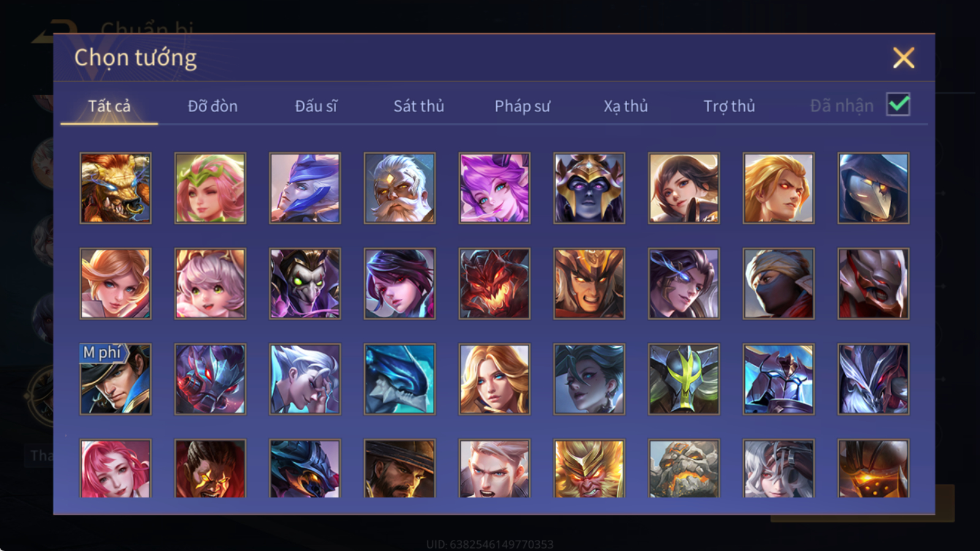This screenshot has height=551, width=980.
Task: Pick the white-bearded old man hero
Action: (x=399, y=188)
